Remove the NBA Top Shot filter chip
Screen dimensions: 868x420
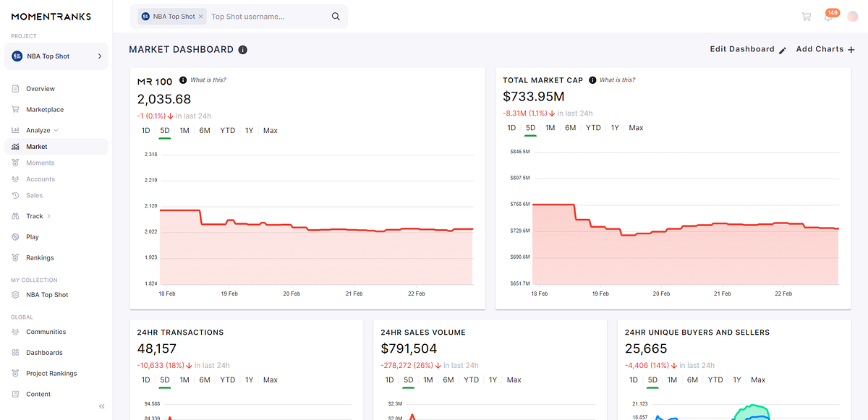(200, 15)
